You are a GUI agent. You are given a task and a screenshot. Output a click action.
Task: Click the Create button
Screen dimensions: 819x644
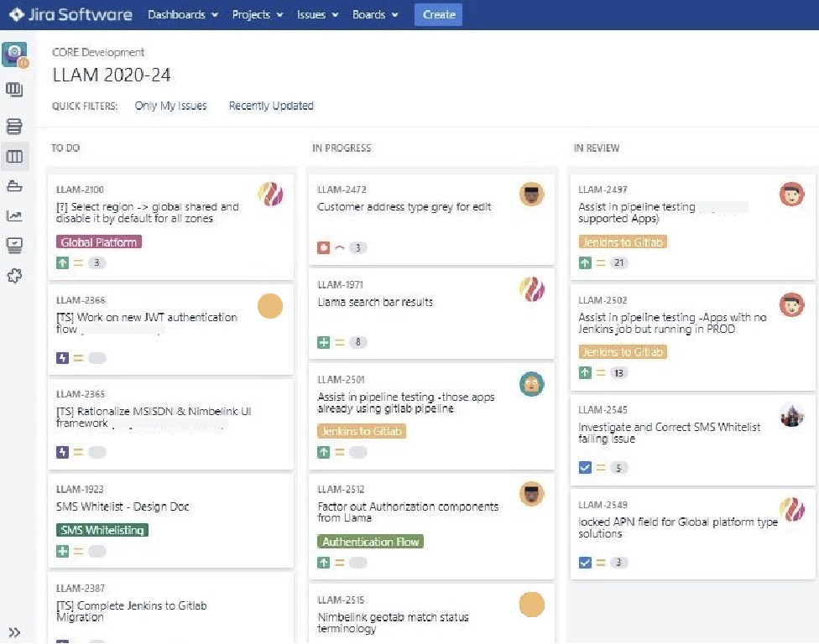click(x=439, y=14)
